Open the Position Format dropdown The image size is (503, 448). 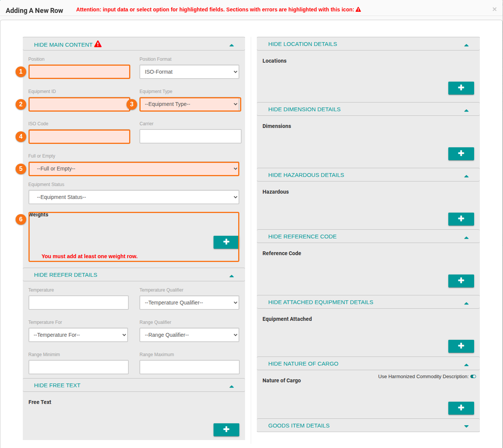click(189, 72)
